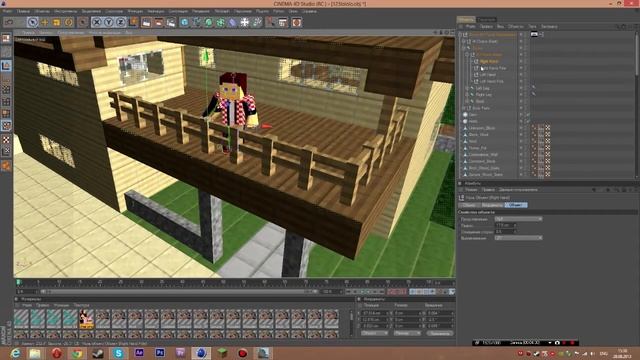This screenshot has width=640, height=360.
Task: Open Skype from the taskbar
Action: [x=118, y=353]
